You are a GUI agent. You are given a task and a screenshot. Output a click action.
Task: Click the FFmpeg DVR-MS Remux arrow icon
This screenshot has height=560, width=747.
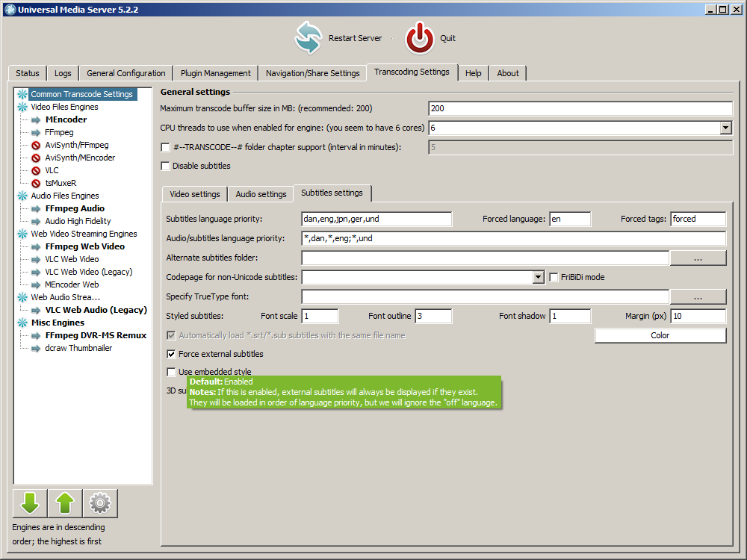coord(36,336)
